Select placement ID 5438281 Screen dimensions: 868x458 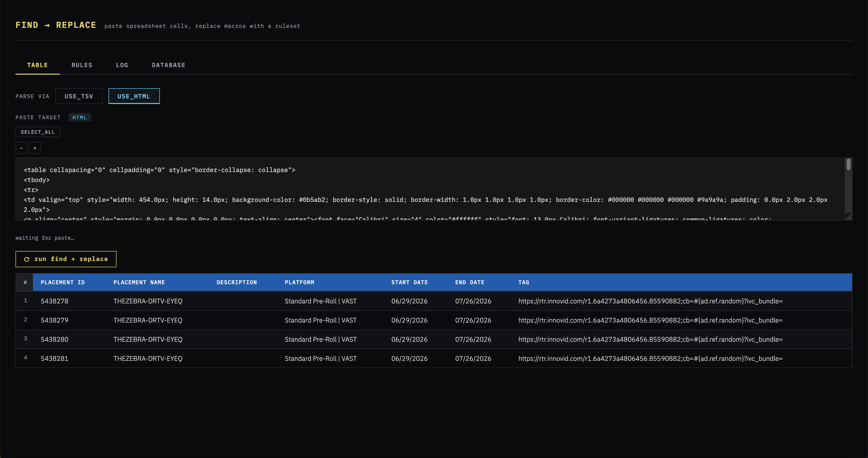coord(54,358)
